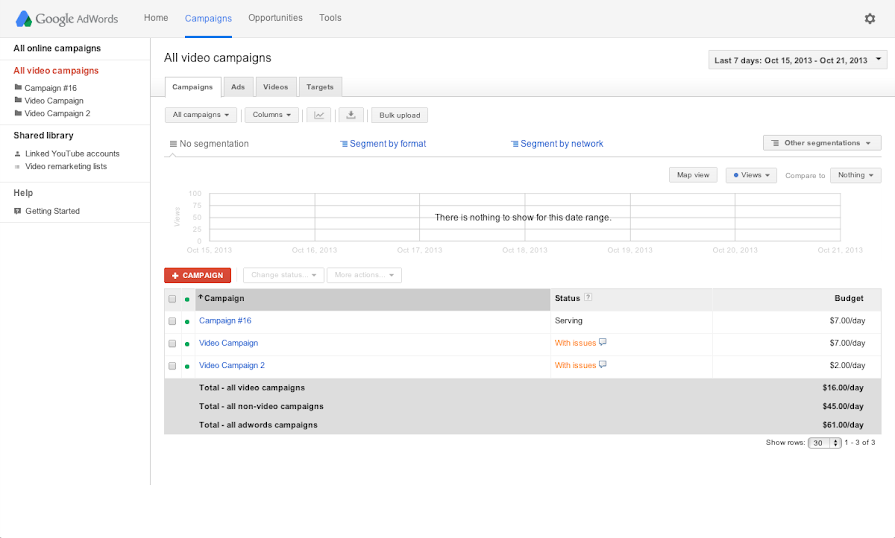Click green status dot of Video Campaign 2

point(187,366)
